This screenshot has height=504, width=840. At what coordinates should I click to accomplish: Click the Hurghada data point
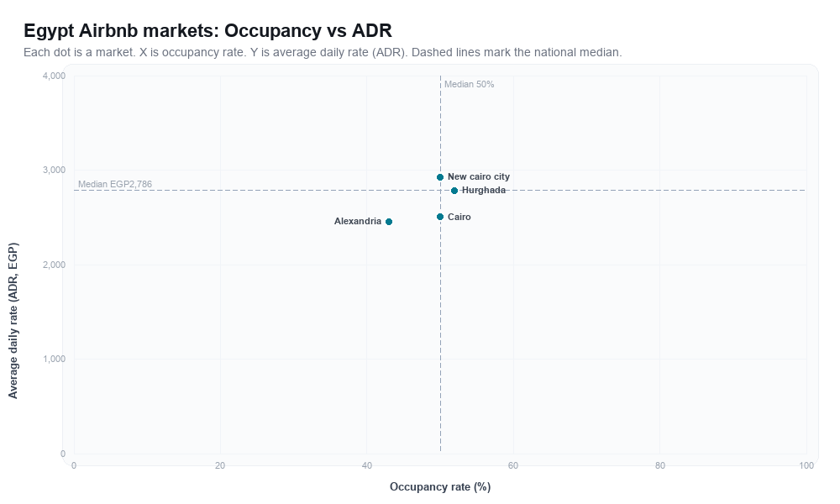(454, 191)
